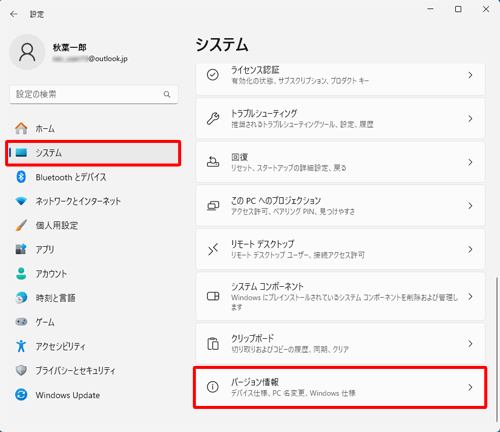This screenshot has height=432, width=500.
Task: Click アクセシビリティ label in sidebar
Action: [61, 346]
